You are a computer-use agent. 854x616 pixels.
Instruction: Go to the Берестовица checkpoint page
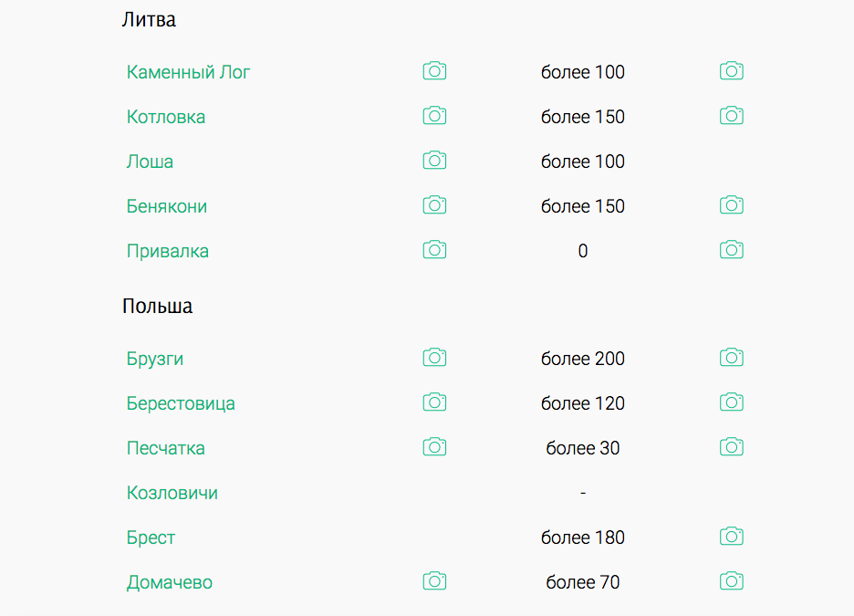click(181, 403)
